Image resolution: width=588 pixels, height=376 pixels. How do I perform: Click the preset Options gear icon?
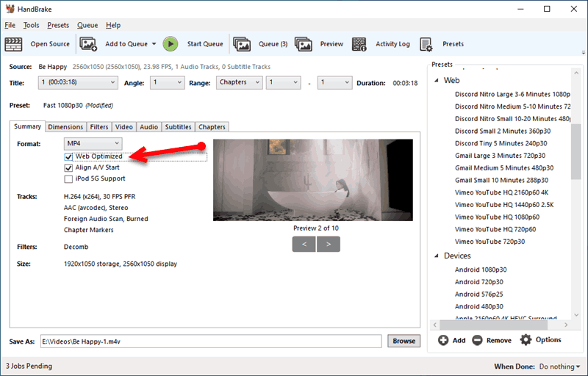[526, 340]
